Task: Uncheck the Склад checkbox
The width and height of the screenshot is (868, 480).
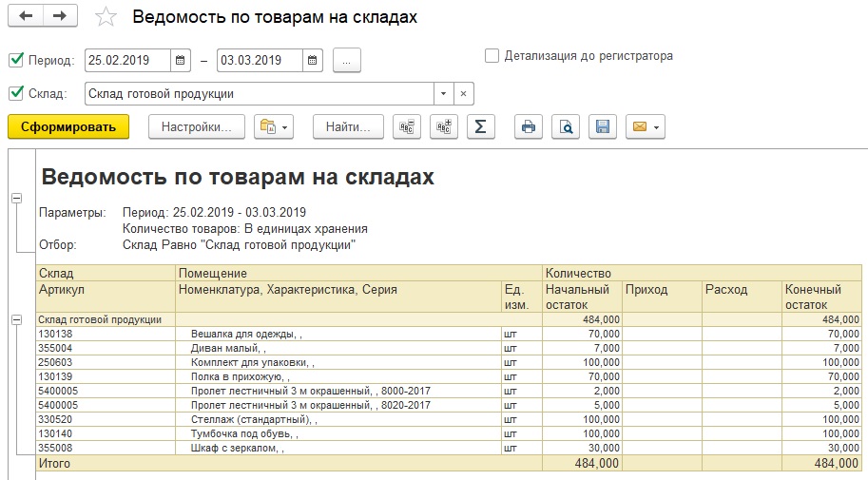Action: pyautogui.click(x=16, y=93)
